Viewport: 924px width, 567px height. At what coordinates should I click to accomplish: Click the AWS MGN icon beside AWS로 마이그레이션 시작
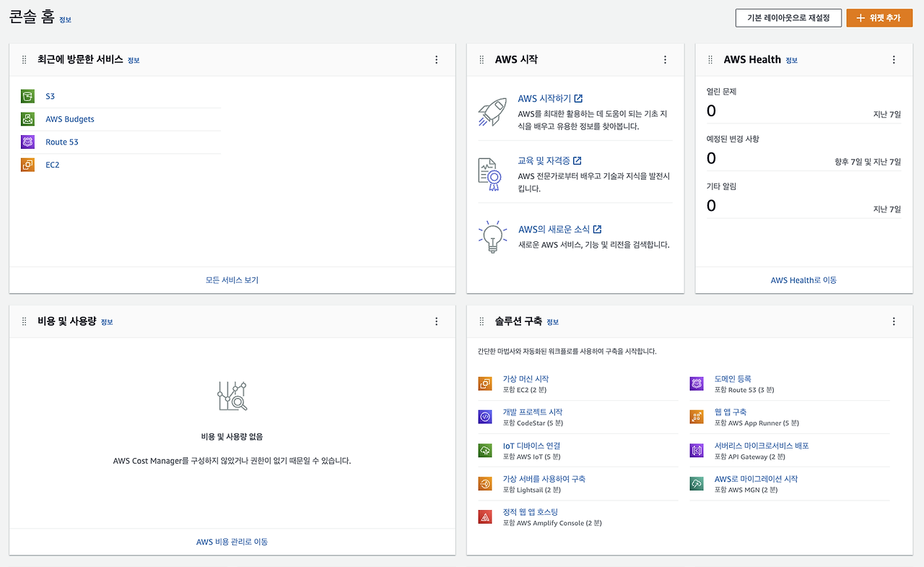pos(697,484)
